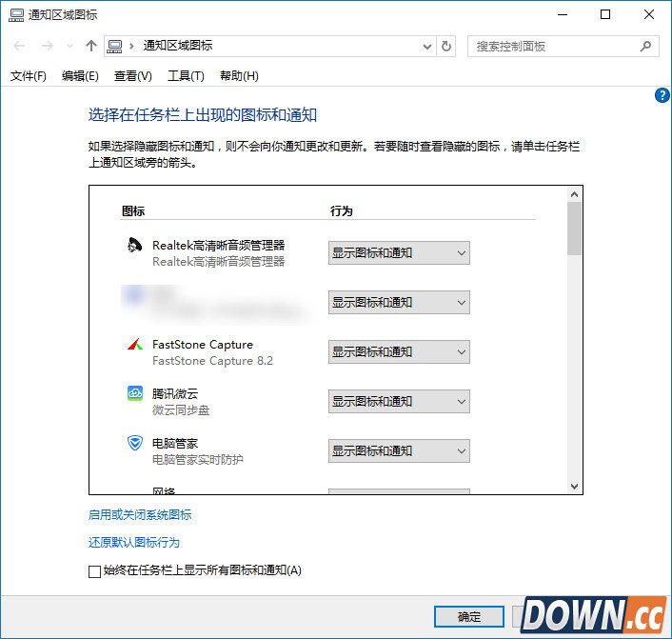672x639 pixels.
Task: Click the 腾讯微云 cloud icon
Action: pyautogui.click(x=135, y=393)
